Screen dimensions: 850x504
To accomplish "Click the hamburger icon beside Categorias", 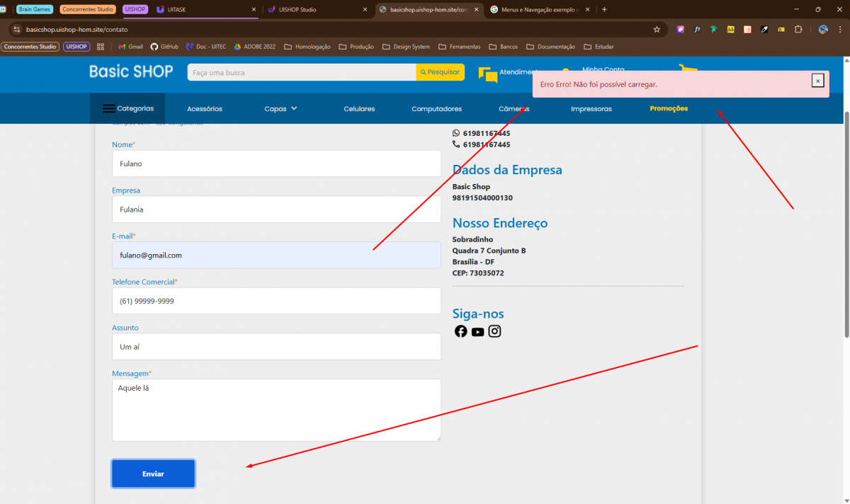I will click(x=108, y=109).
